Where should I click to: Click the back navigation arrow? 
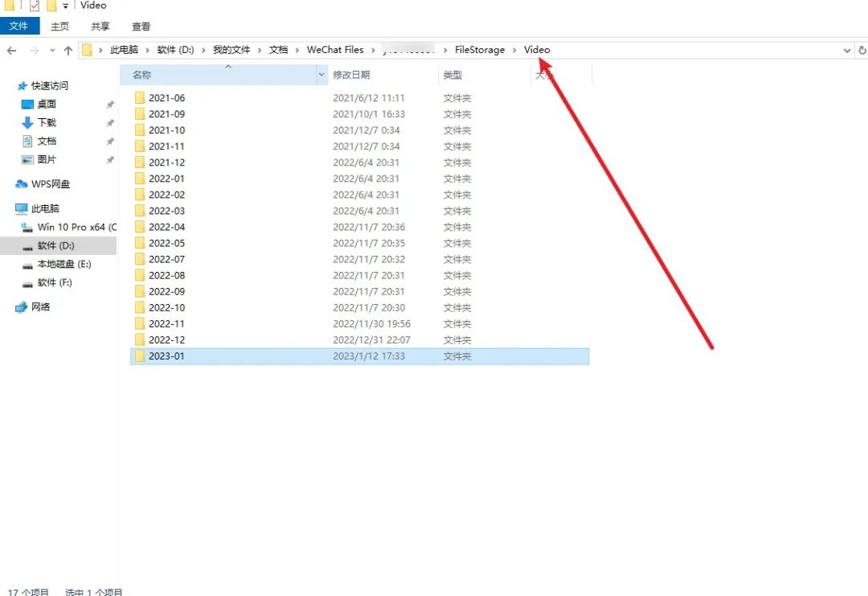(11, 49)
